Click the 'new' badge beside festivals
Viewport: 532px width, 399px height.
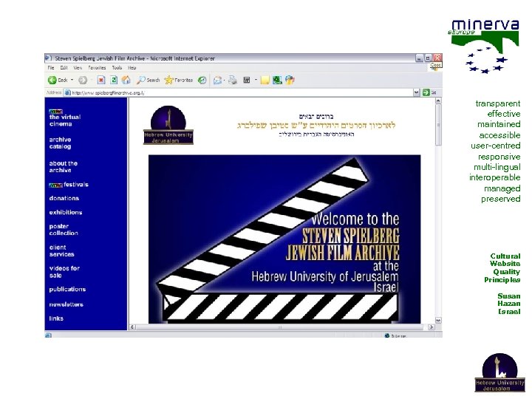pos(55,185)
